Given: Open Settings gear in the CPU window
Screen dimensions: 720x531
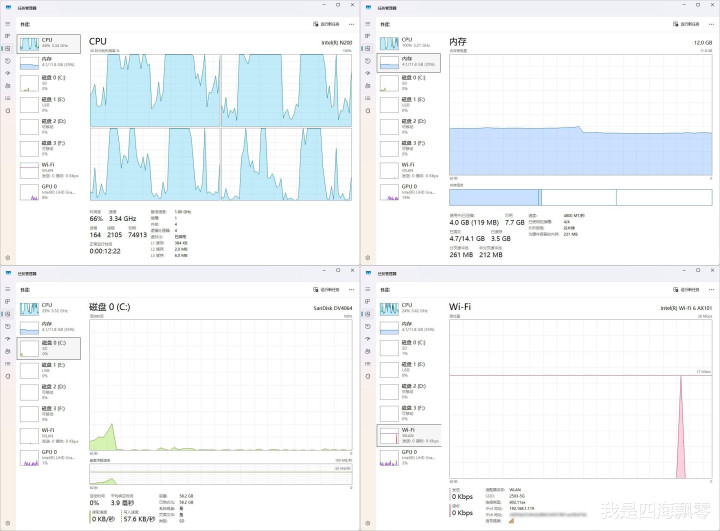Looking at the screenshot, I should [x=8, y=257].
